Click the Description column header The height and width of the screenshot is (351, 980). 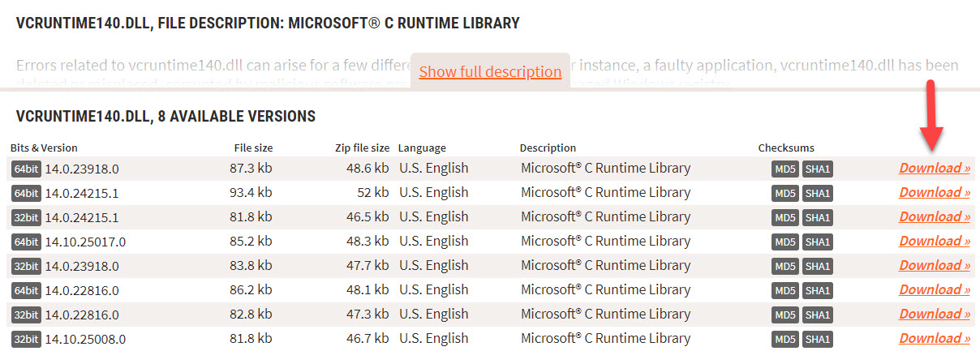(x=548, y=148)
